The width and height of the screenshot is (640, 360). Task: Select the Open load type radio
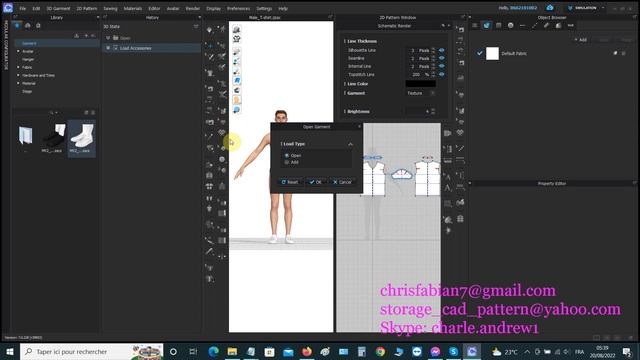[x=287, y=156]
